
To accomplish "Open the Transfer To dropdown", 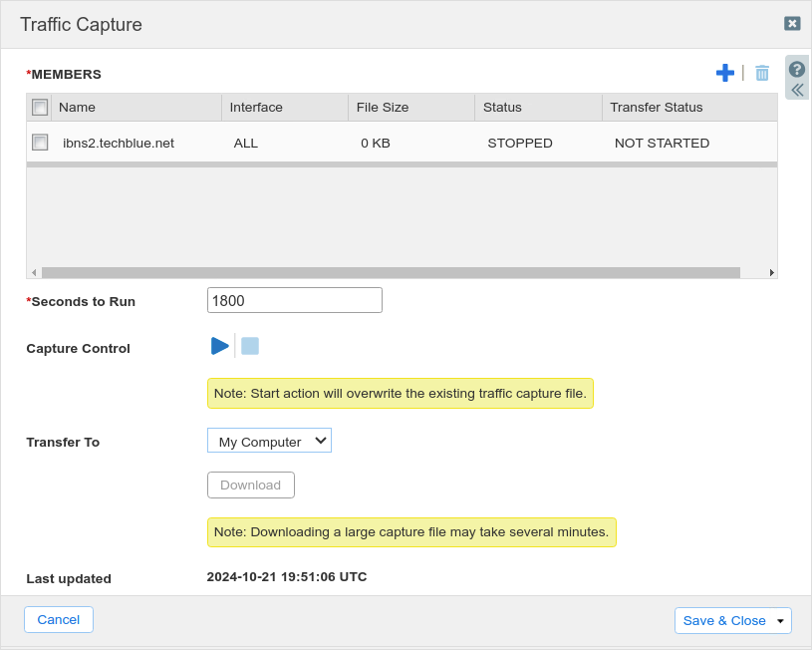I will click(x=269, y=441).
